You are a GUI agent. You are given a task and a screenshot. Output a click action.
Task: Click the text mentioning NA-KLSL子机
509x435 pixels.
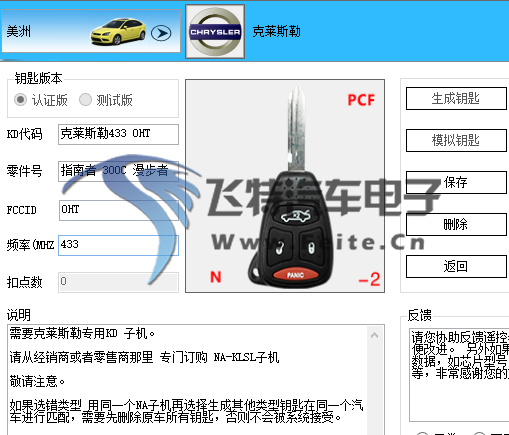click(144, 357)
